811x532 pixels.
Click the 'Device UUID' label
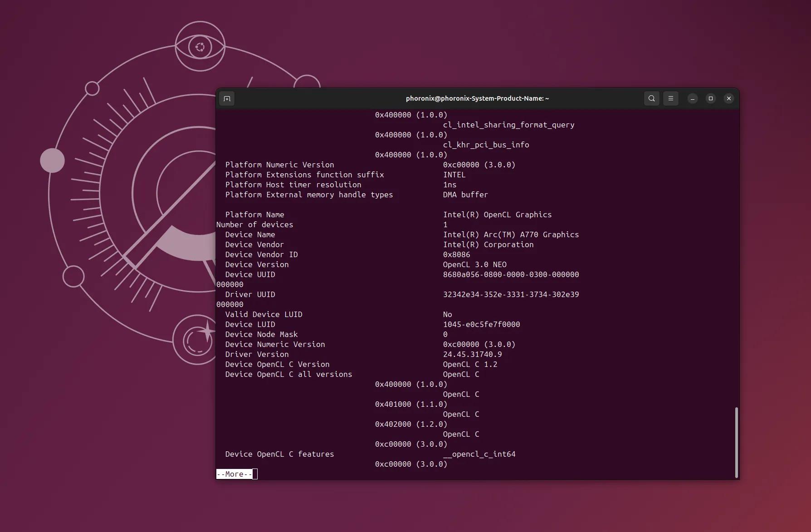point(250,274)
